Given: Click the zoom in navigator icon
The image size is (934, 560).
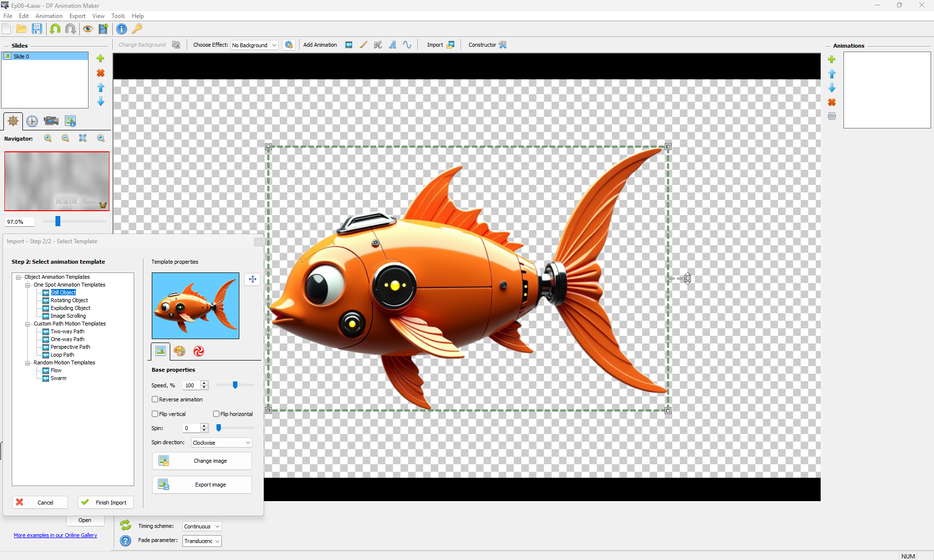Looking at the screenshot, I should point(48,138).
